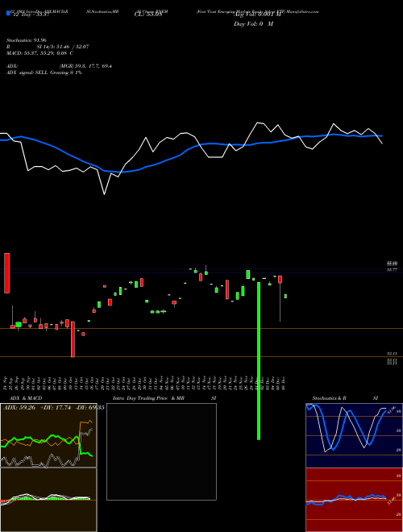Open the MACD histogram mini chart
403x532 pixels.
tap(48, 500)
